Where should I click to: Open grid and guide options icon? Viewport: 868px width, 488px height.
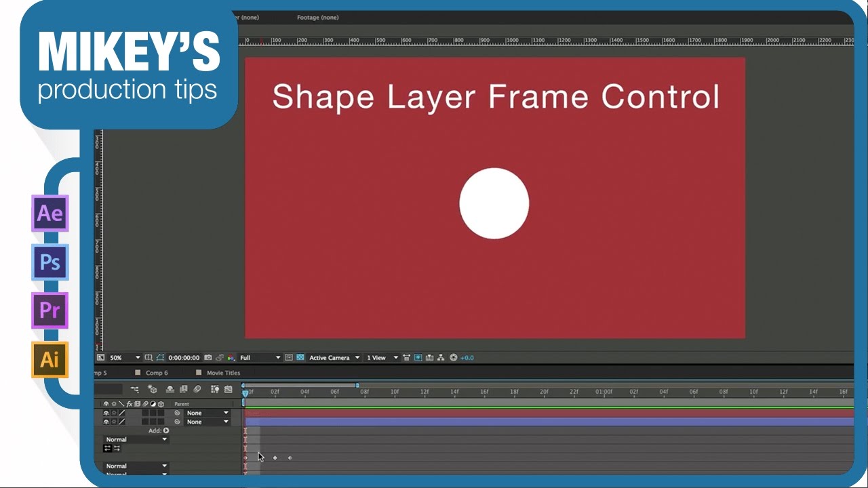(149, 357)
